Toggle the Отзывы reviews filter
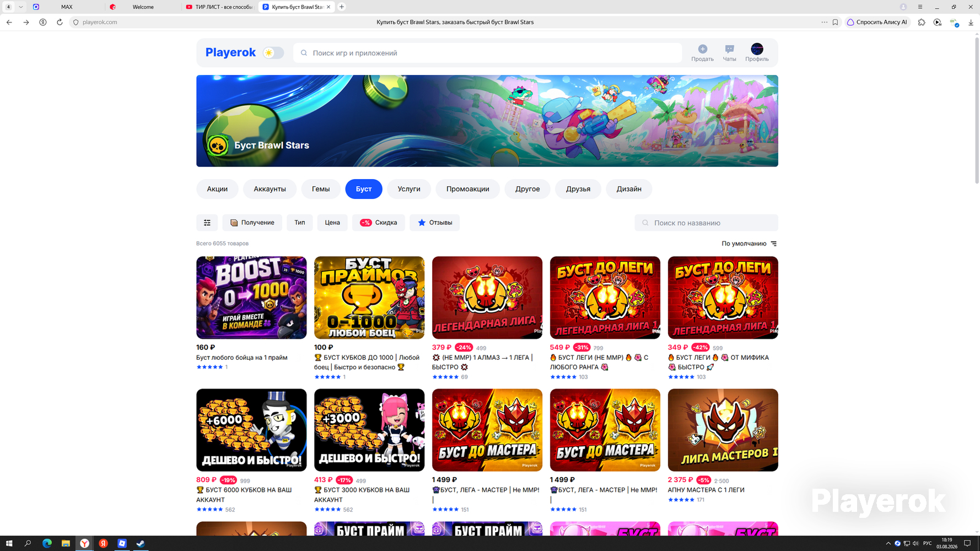 pyautogui.click(x=435, y=223)
